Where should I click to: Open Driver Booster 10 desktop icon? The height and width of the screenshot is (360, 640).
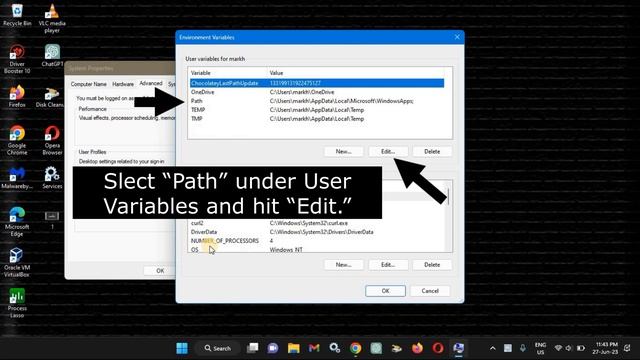coord(17,59)
